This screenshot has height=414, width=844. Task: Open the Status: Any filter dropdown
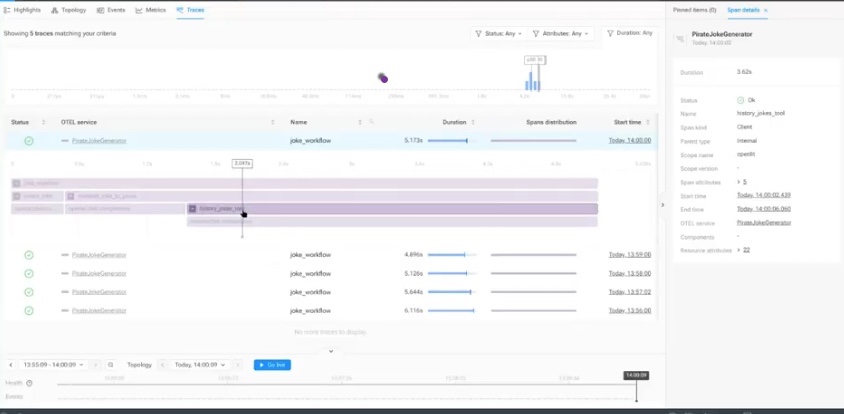tap(498, 33)
